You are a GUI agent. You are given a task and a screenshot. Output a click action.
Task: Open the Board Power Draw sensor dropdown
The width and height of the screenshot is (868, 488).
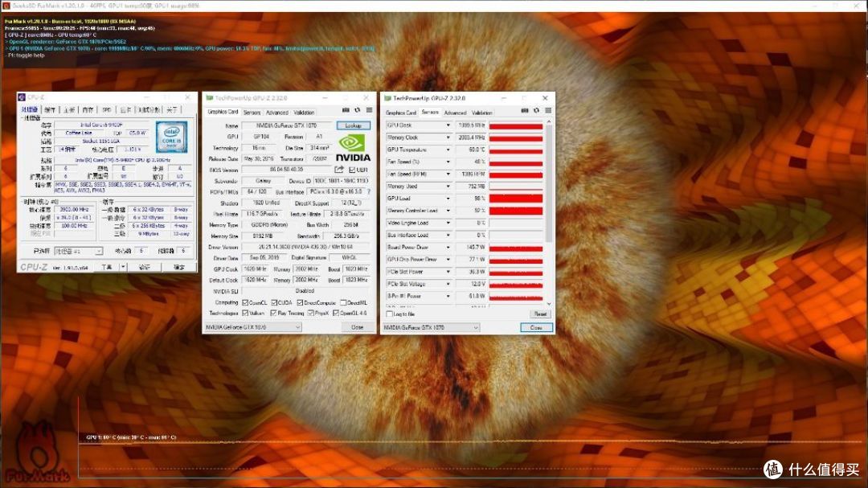coord(448,247)
